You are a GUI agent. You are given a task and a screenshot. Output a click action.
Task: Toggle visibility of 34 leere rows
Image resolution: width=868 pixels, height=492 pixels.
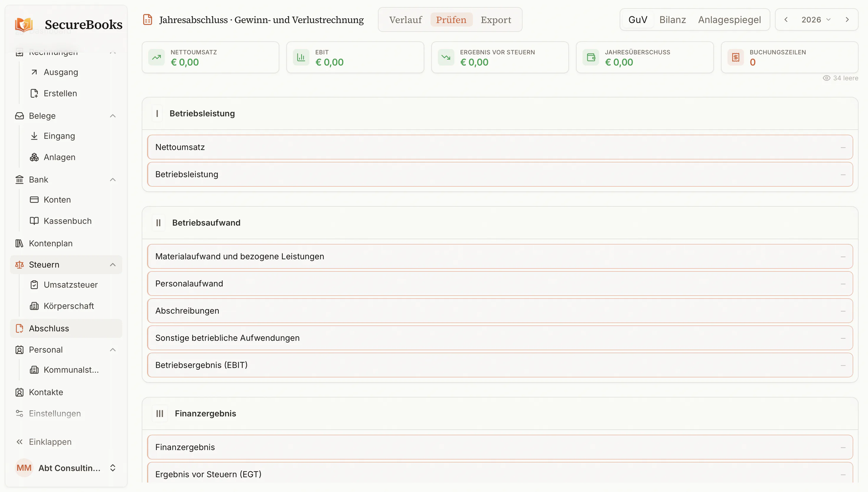point(841,78)
